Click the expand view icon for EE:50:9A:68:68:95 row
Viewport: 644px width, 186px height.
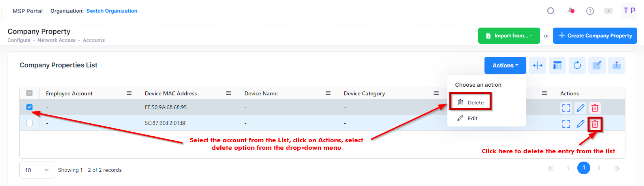point(566,108)
